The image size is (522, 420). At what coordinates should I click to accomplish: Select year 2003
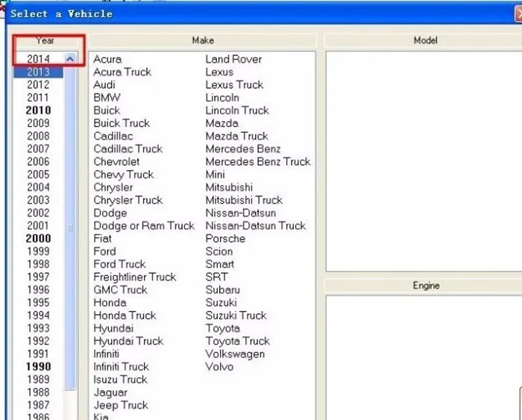tap(38, 200)
